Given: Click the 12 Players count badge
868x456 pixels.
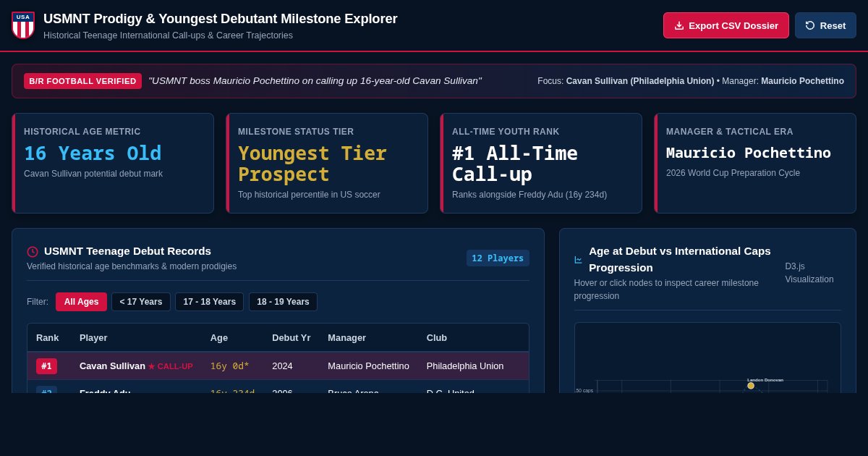Looking at the screenshot, I should coord(498,258).
